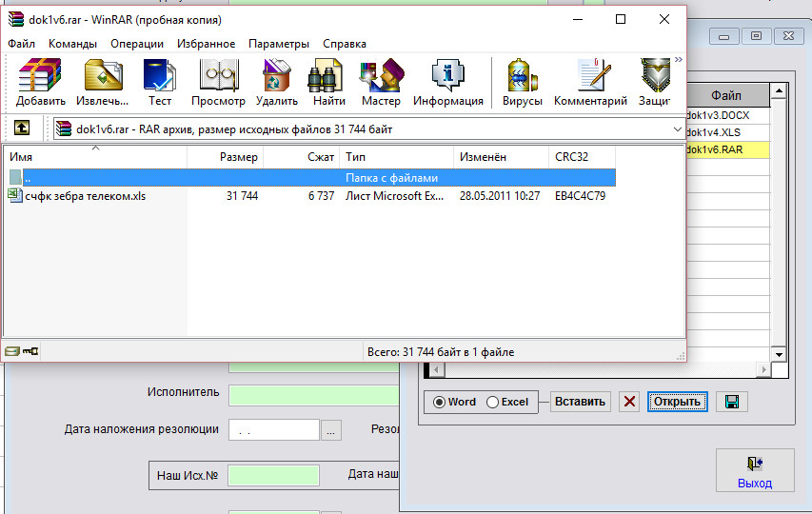812x514 pixels.
Task: Click the WinRAR title bar books icon
Action: (16, 19)
